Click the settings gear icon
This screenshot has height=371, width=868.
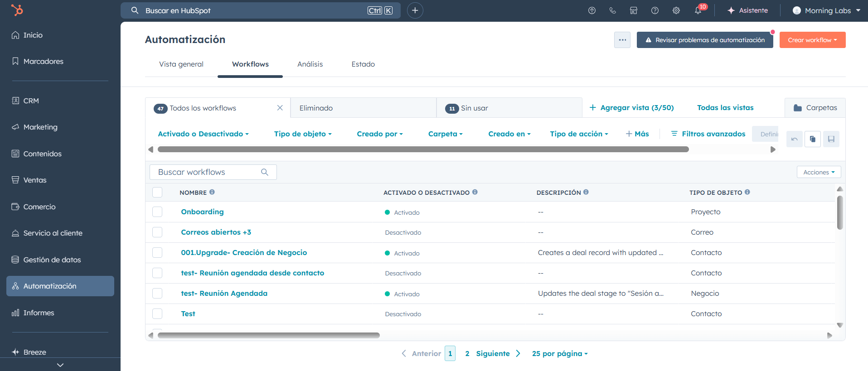(x=676, y=10)
